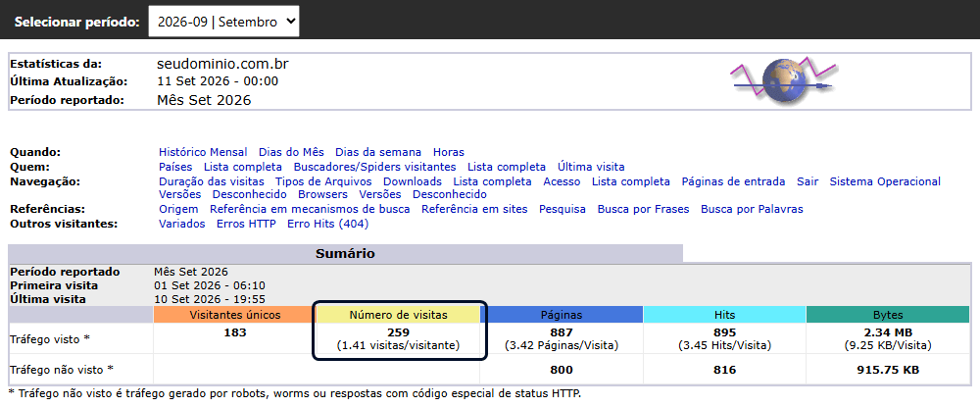Open Duração das visitas report
The height and width of the screenshot is (407, 980).
point(212,182)
